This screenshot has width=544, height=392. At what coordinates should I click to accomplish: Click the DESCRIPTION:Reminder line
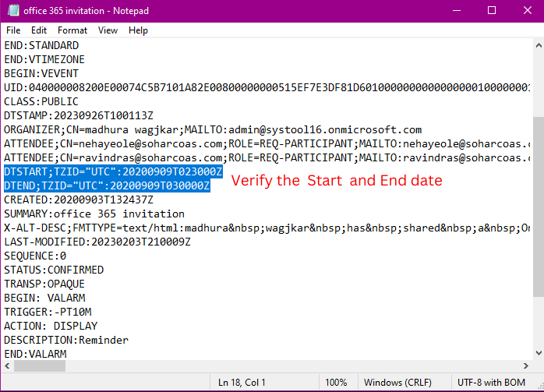[66, 340]
